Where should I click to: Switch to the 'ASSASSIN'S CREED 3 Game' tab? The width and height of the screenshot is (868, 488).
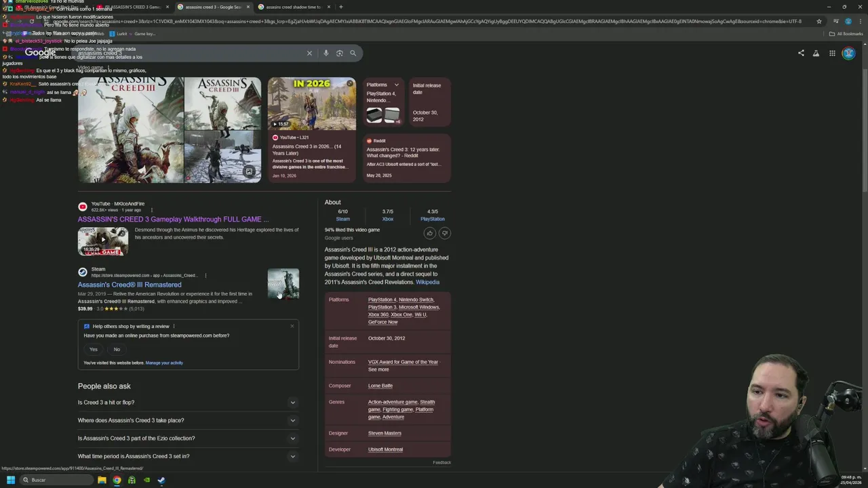tap(132, 7)
